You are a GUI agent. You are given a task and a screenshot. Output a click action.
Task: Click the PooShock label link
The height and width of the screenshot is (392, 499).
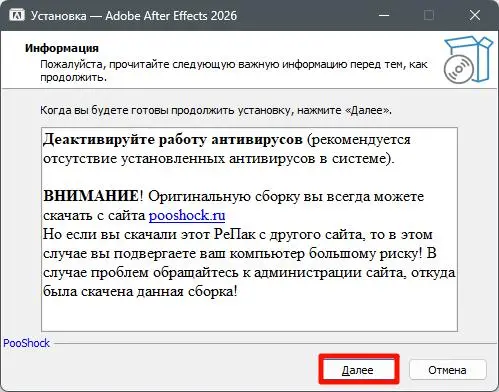[26, 343]
